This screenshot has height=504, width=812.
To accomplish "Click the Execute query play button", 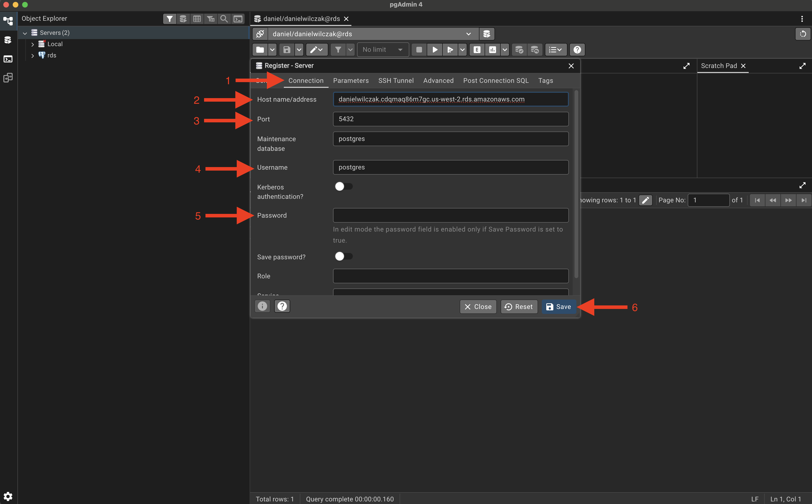I will (x=435, y=50).
